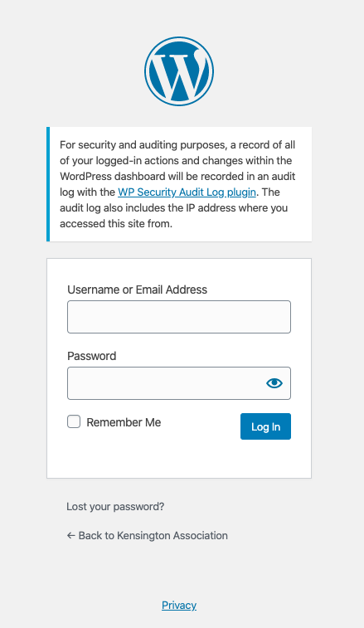Open the Privacy link
Viewport: 364px width, 628px height.
[179, 605]
